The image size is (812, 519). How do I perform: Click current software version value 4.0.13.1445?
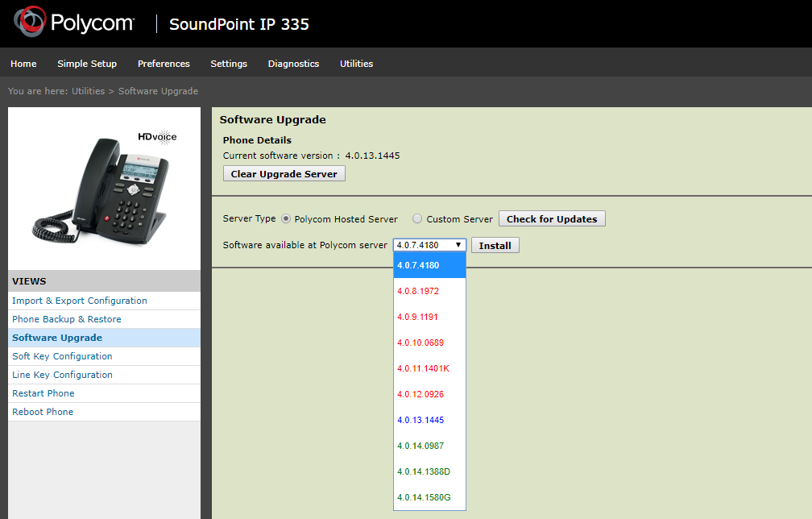372,156
